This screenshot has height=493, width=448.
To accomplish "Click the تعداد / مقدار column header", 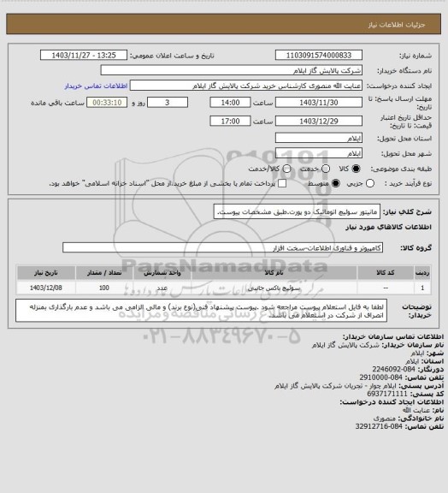I will tap(104, 272).
